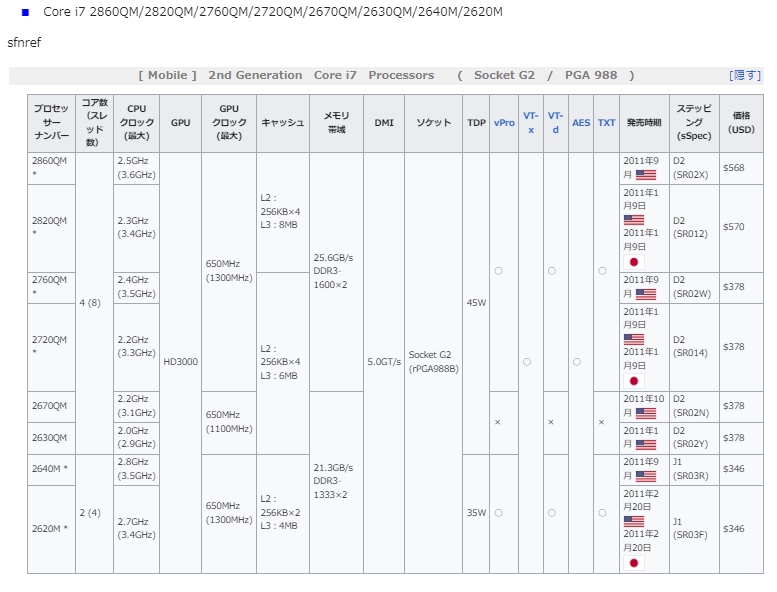Click US flag in 2820QM release cell

click(634, 219)
